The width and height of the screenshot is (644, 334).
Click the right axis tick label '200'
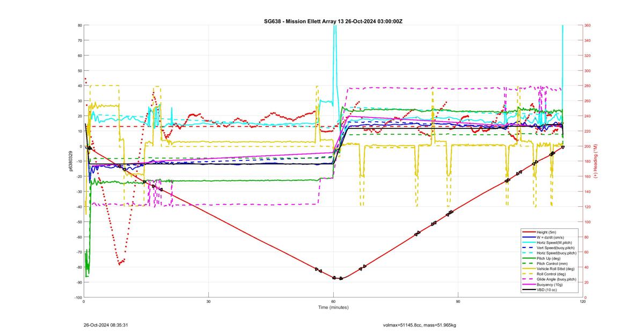pyautogui.click(x=588, y=147)
